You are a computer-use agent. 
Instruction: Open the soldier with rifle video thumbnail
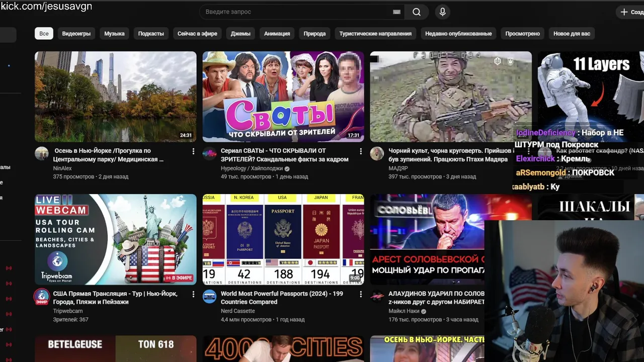(451, 97)
